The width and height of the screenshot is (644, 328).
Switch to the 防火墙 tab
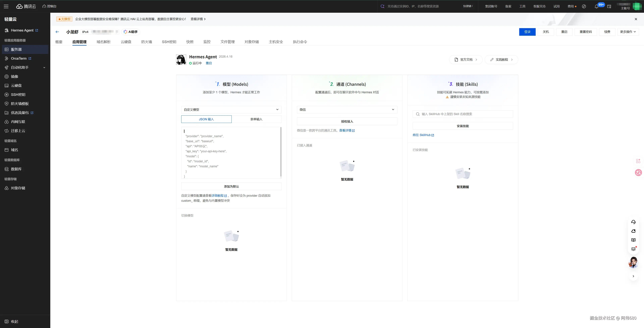click(147, 42)
